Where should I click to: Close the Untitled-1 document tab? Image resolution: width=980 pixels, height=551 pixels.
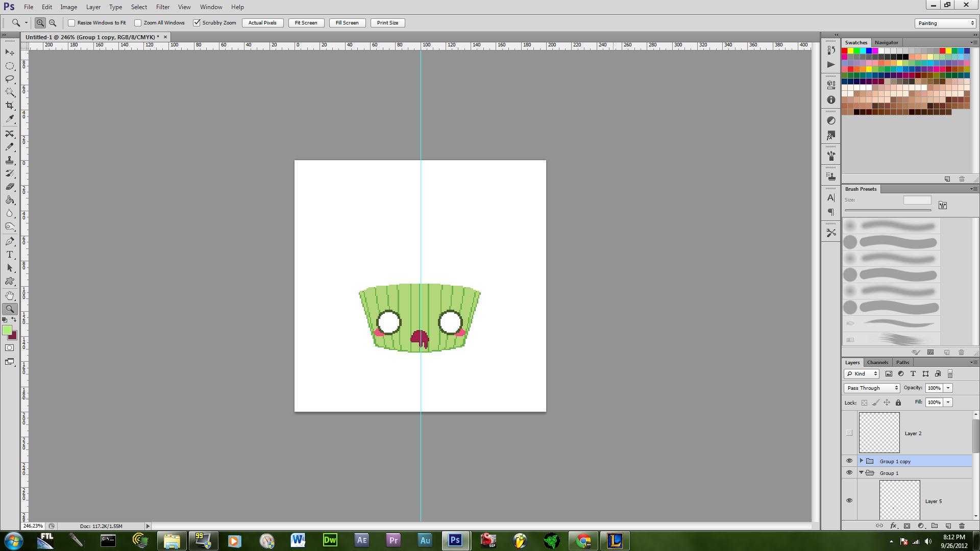165,37
